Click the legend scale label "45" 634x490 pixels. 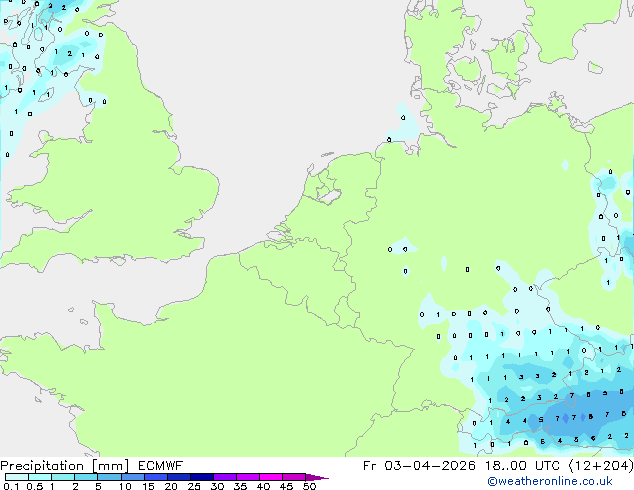[x=287, y=486]
